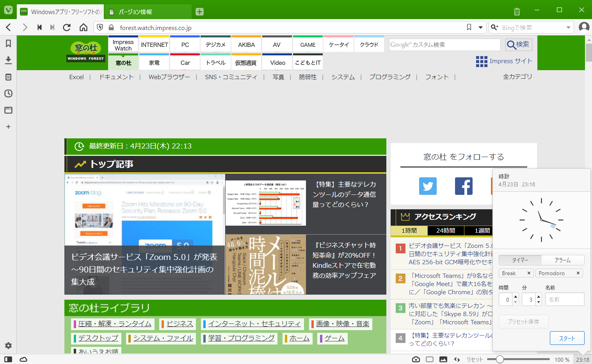Open the Window side panel

pos(8,110)
